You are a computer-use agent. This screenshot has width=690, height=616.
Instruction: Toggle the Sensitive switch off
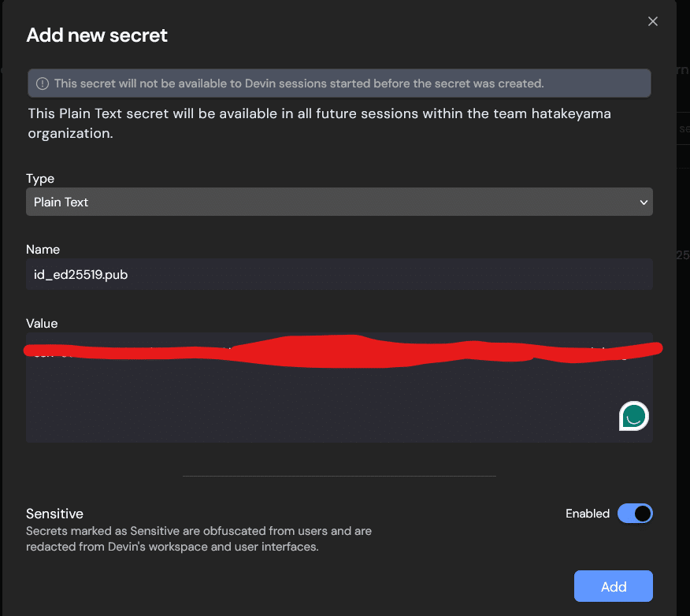(635, 514)
